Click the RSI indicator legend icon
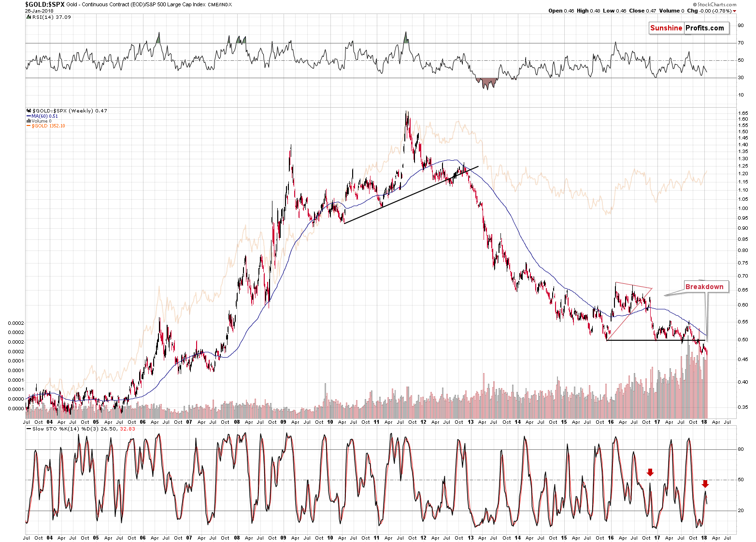The height and width of the screenshot is (542, 756). [x=29, y=17]
